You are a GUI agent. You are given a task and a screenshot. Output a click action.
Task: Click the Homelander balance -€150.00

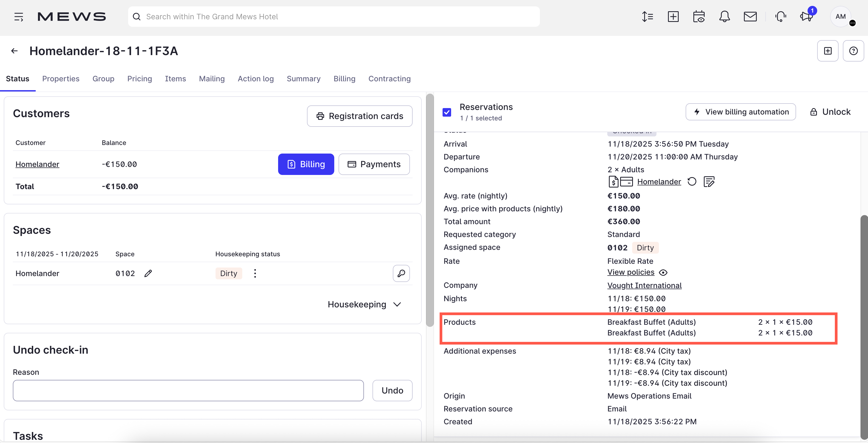tap(119, 164)
